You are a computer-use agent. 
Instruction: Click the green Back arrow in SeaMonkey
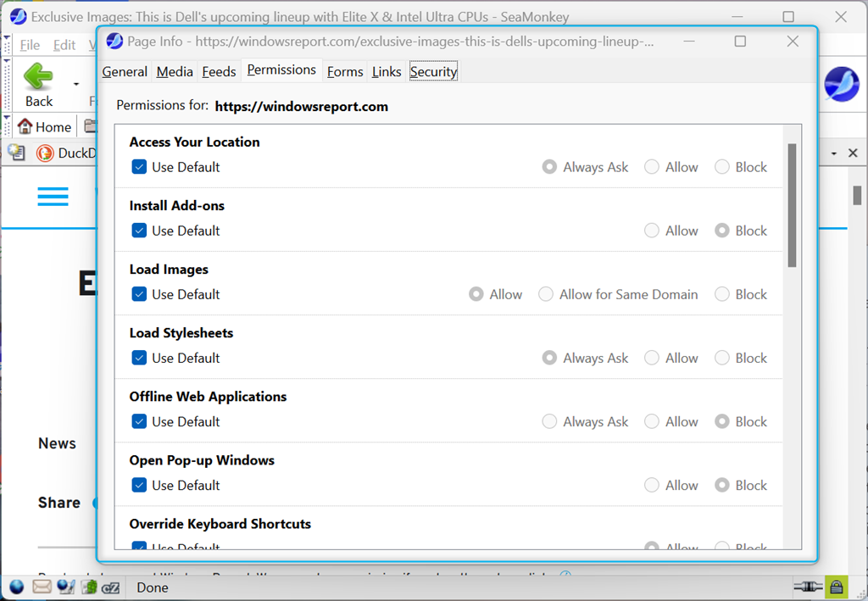pyautogui.click(x=38, y=75)
